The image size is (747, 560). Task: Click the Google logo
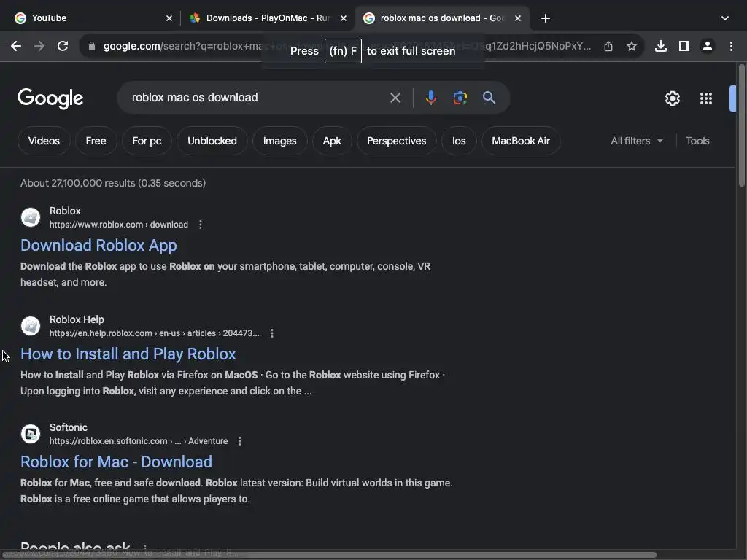50,98
